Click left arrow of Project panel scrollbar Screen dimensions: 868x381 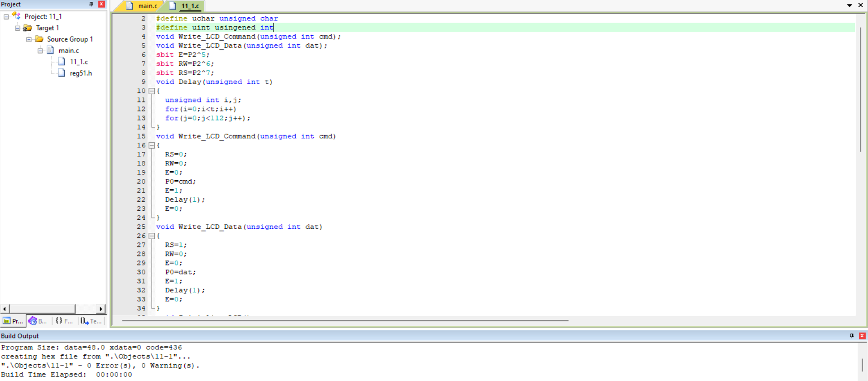click(5, 309)
